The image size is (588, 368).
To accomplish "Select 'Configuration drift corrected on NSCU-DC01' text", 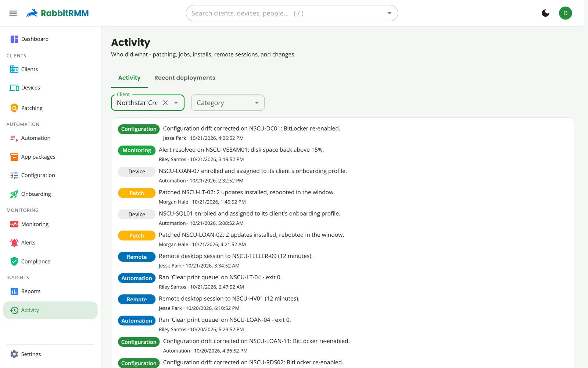I will tap(252, 128).
